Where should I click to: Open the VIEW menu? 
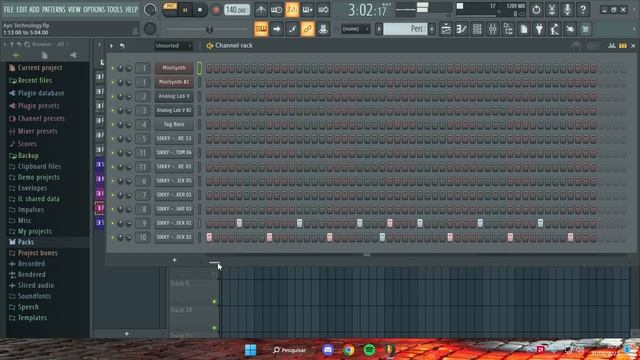(74, 9)
